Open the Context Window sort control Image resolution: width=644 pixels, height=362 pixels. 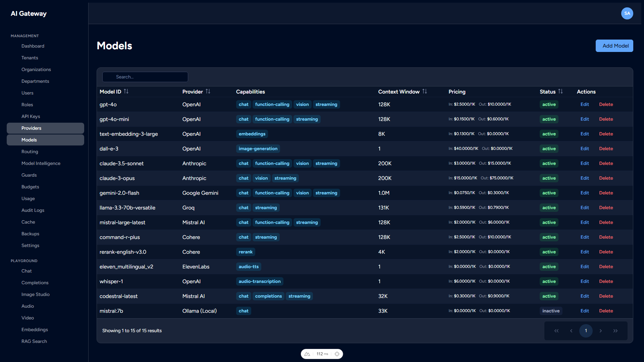(425, 91)
